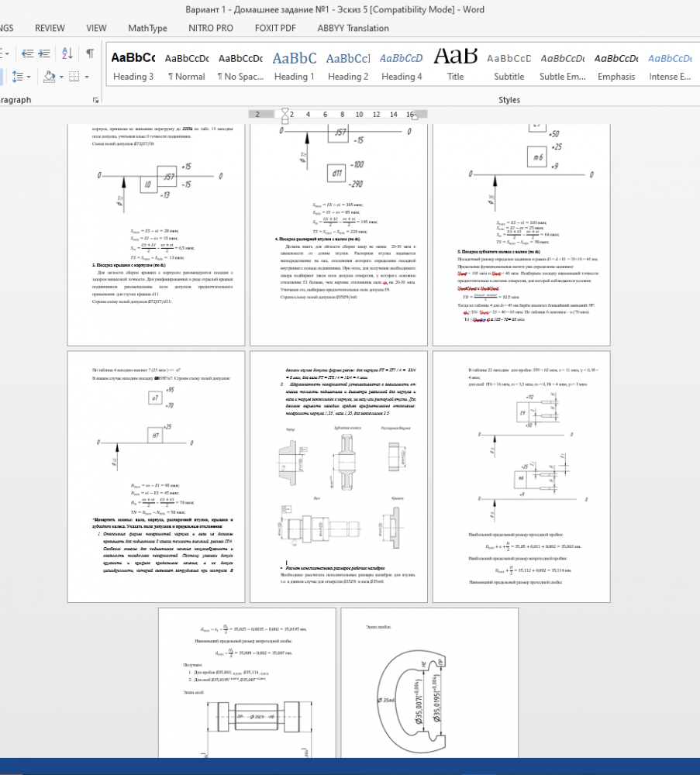Viewport: 700px width, 775px height.
Task: Click the Increase Indent icon
Action: point(45,53)
